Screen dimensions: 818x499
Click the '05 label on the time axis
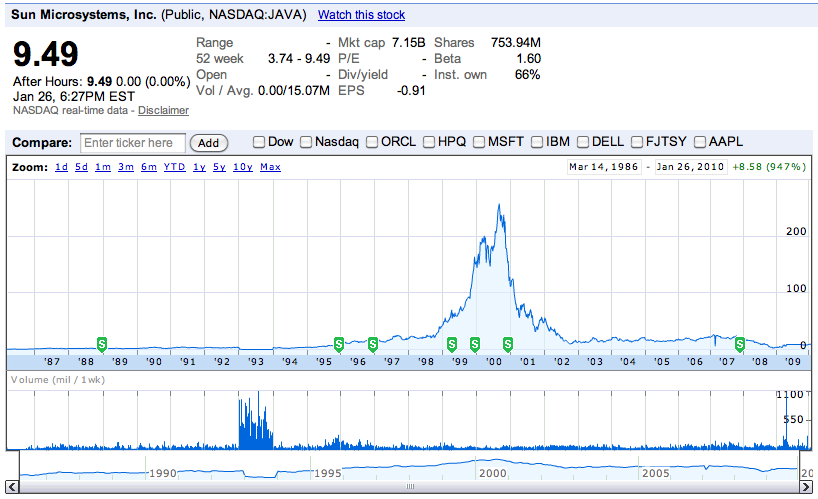(661, 361)
